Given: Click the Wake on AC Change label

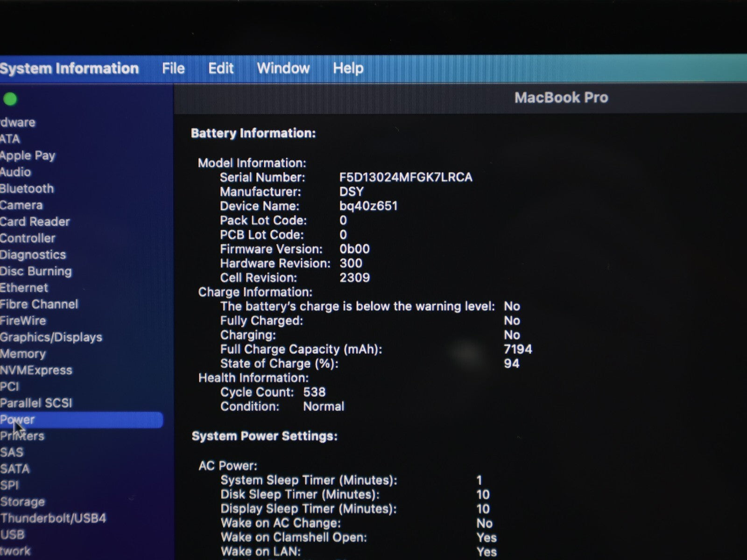Looking at the screenshot, I should tap(281, 523).
